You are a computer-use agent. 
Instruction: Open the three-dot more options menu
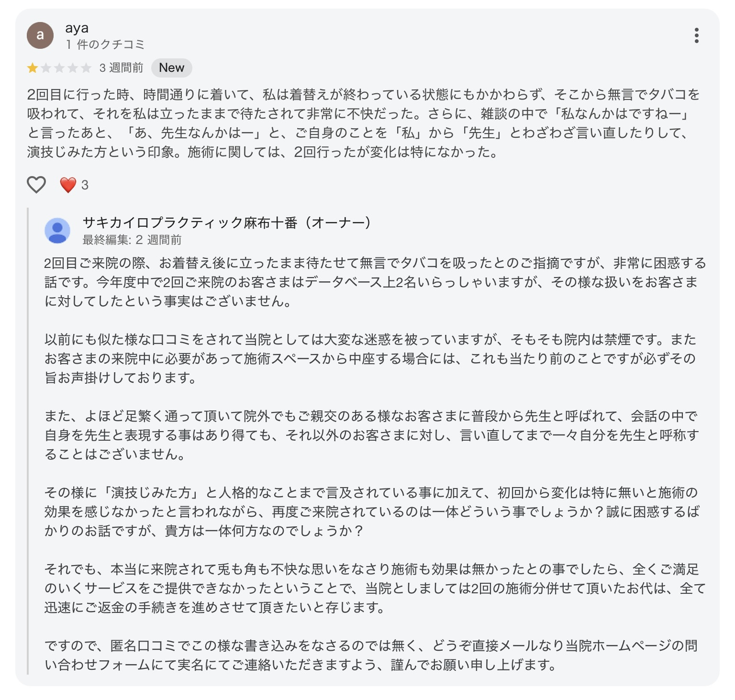(x=696, y=35)
